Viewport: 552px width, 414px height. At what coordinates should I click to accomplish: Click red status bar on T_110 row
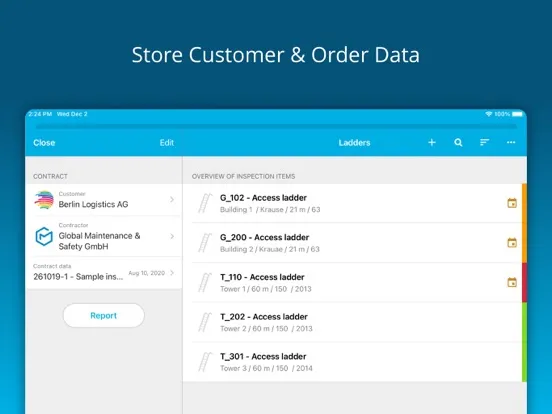point(524,282)
